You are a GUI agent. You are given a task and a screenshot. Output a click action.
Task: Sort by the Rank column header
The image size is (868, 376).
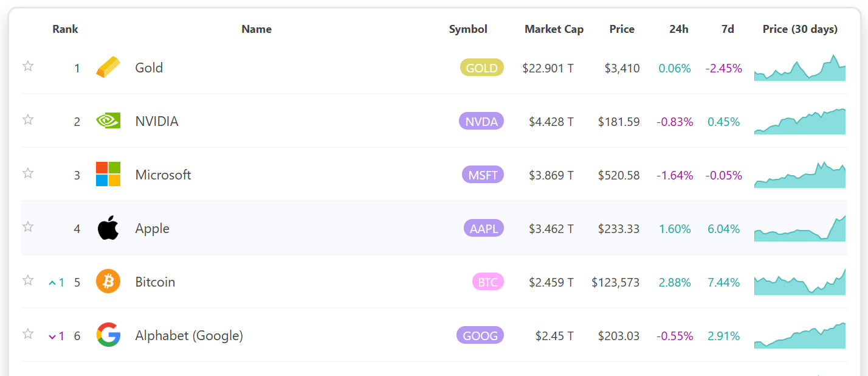click(x=65, y=29)
